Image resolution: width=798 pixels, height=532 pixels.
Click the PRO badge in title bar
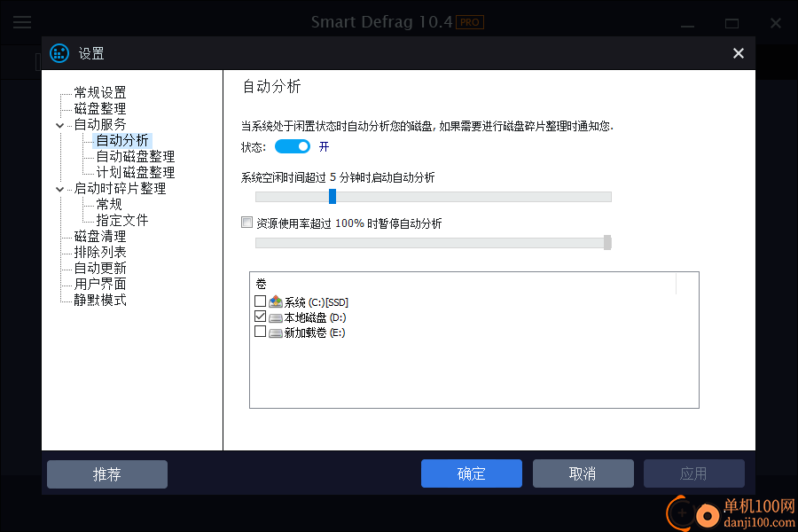(469, 22)
